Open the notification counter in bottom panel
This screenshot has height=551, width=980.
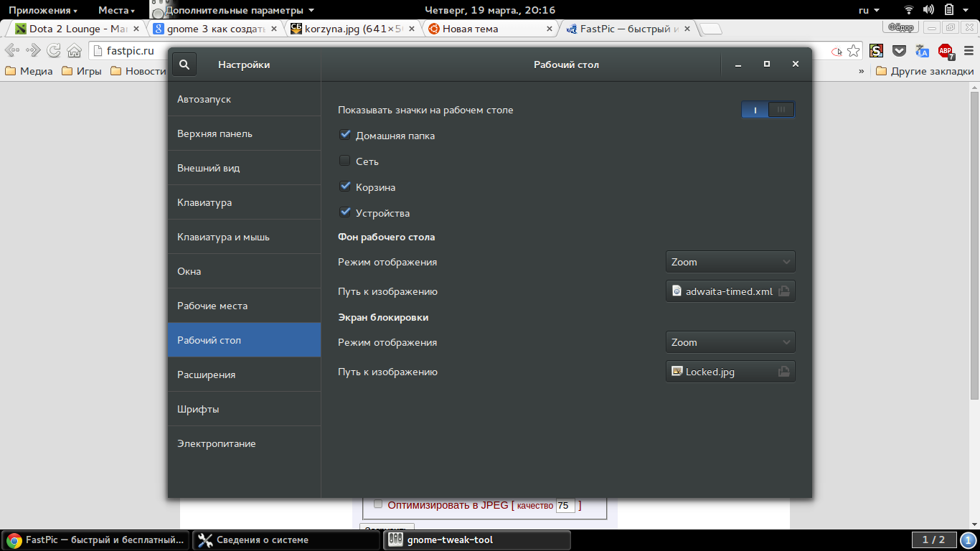click(968, 540)
